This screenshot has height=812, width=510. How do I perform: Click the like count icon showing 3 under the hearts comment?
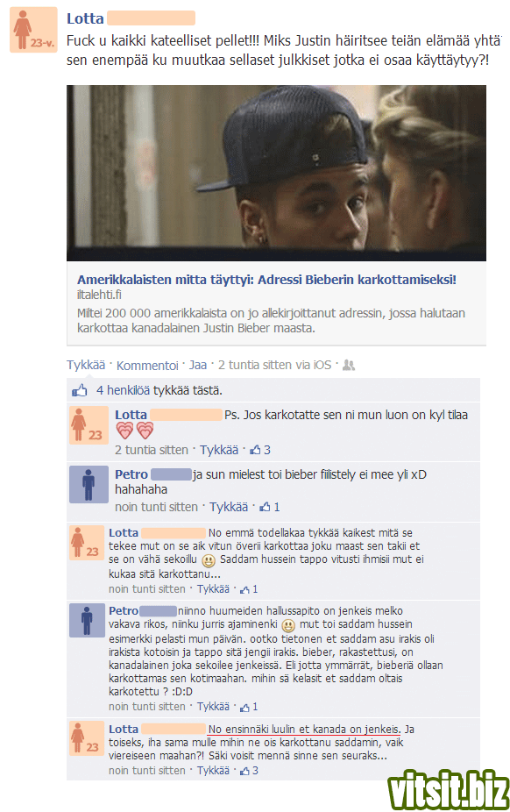(x=255, y=450)
